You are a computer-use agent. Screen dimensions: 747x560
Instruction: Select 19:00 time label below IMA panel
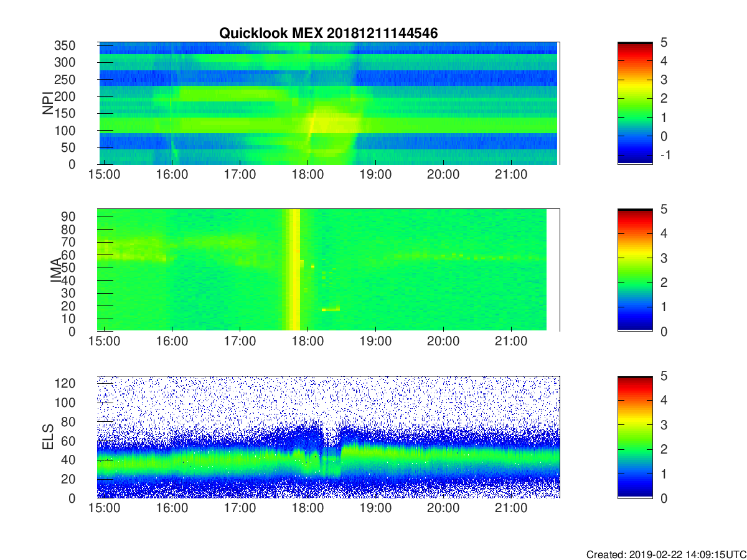tap(375, 342)
